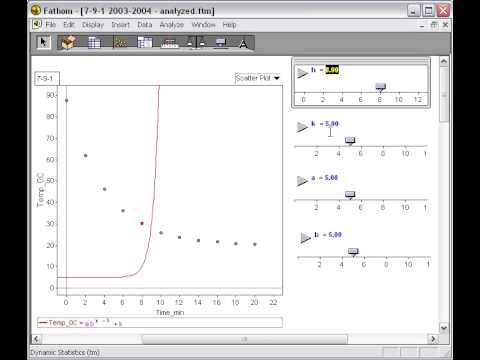Viewport: 480px width, 360px height.
Task: Minimize the inner document window
Action: point(422,25)
